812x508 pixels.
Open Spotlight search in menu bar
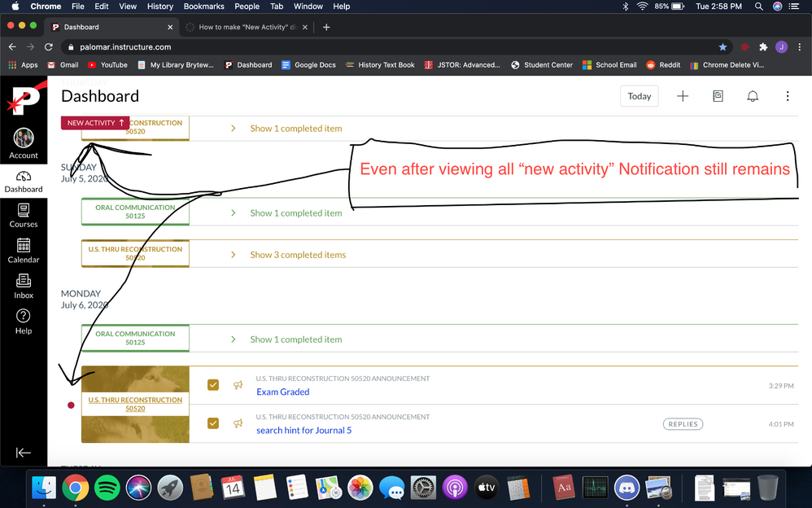[x=758, y=7]
